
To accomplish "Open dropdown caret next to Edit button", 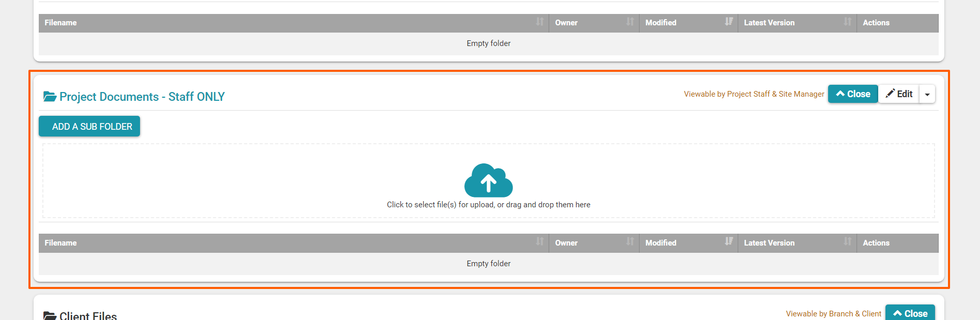I will tap(927, 94).
